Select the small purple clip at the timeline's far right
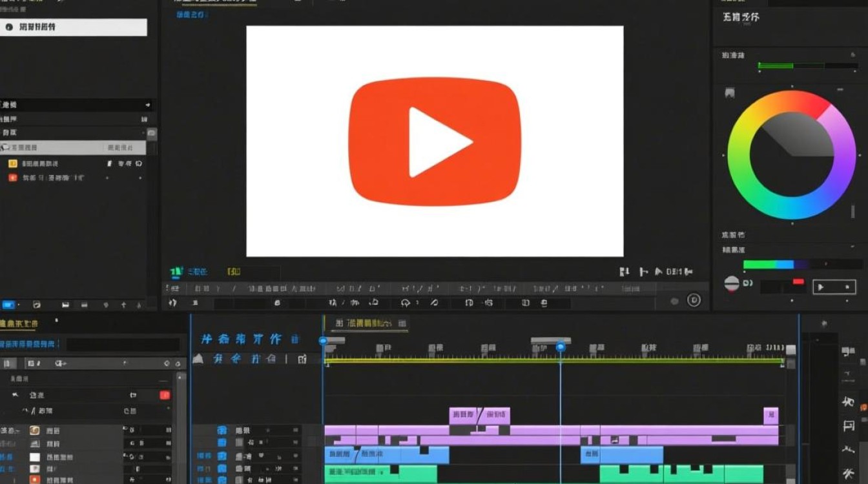Image resolution: width=868 pixels, height=484 pixels. (770, 416)
